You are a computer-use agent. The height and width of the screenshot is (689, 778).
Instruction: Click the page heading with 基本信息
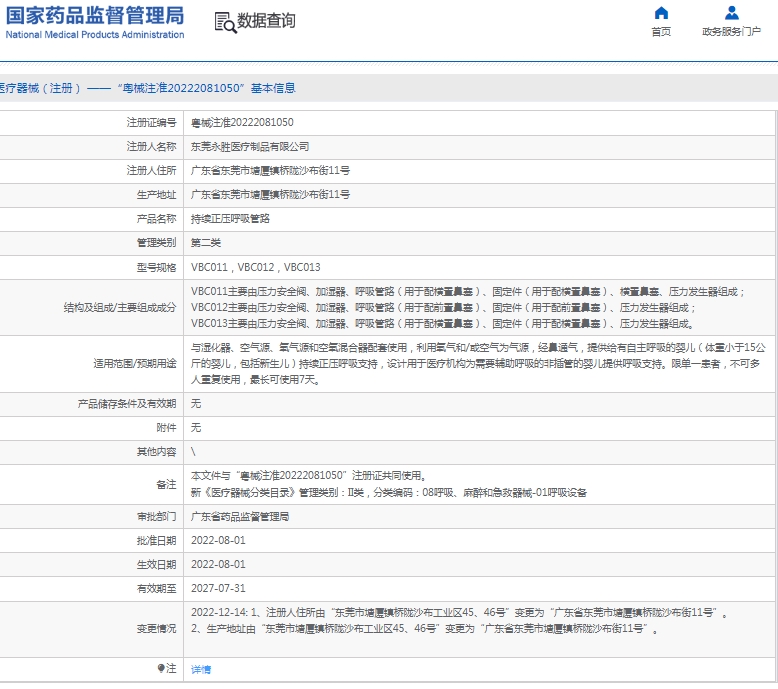coord(147,88)
